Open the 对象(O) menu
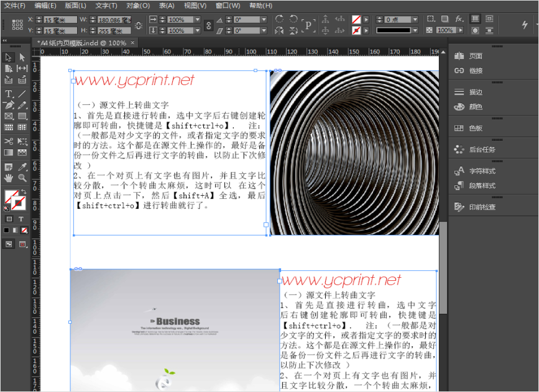This screenshot has width=539, height=392. click(x=137, y=6)
